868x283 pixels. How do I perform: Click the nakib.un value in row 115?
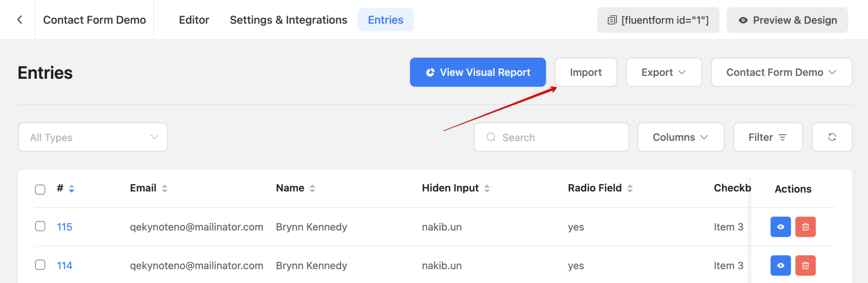pyautogui.click(x=442, y=227)
